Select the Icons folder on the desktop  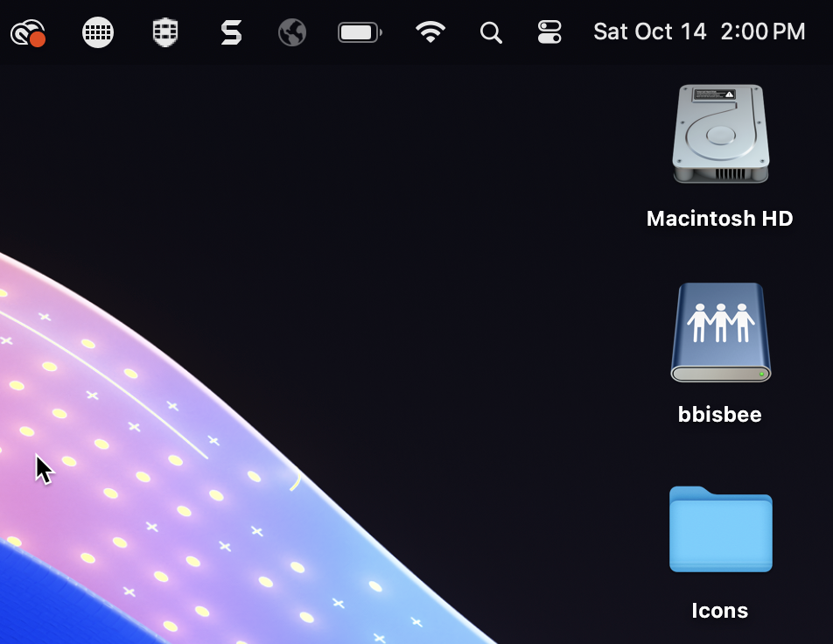tap(719, 528)
